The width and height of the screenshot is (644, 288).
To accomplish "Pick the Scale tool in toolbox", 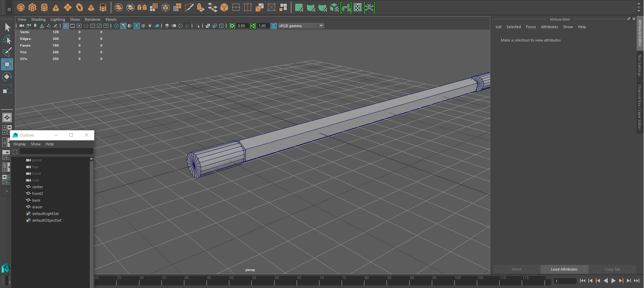I will pos(7,89).
